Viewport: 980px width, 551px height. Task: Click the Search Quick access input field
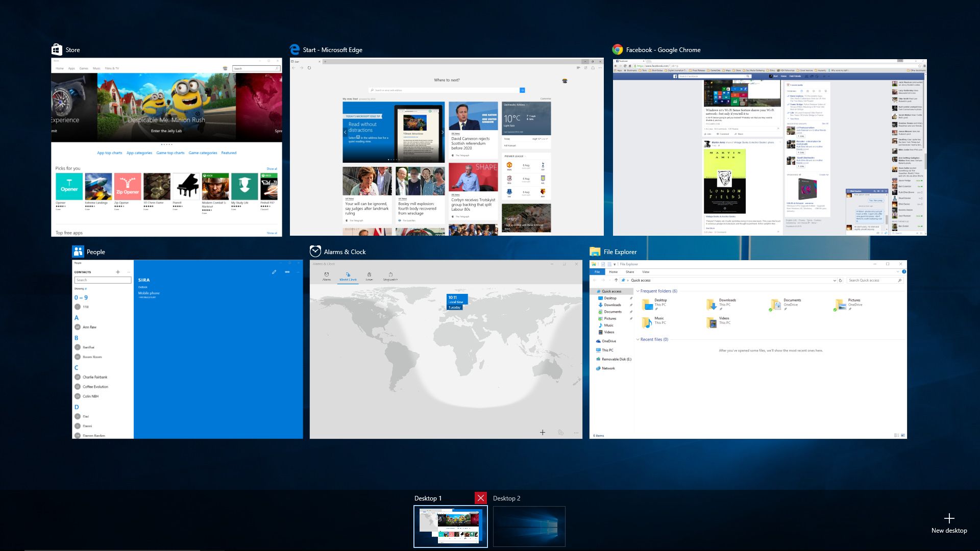[872, 280]
